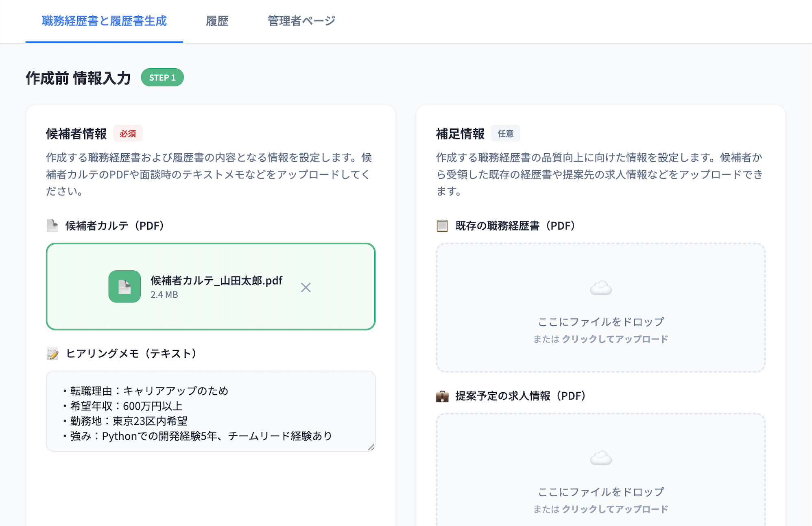This screenshot has width=812, height=526.
Task: Click the memo icon next to ヒアリングメモ（テキスト）
Action: pos(52,354)
